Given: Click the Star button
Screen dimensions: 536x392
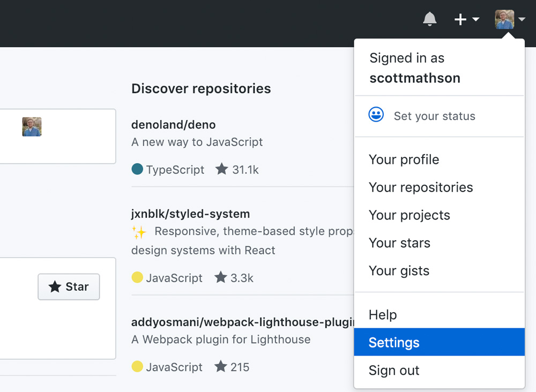Looking at the screenshot, I should point(69,287).
